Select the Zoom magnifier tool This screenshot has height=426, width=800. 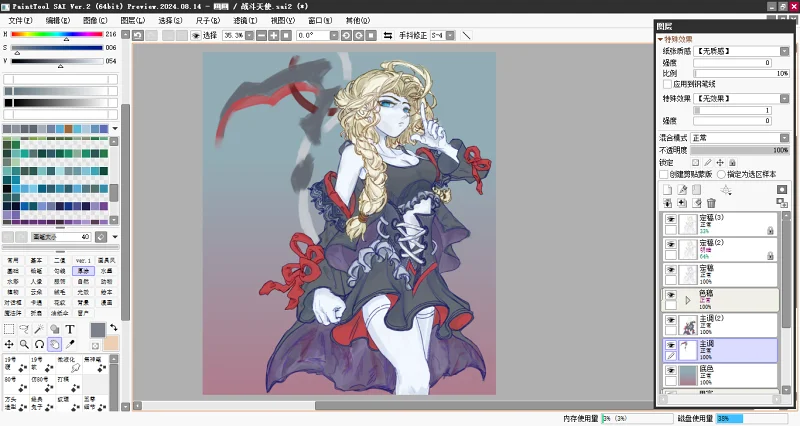coord(24,344)
